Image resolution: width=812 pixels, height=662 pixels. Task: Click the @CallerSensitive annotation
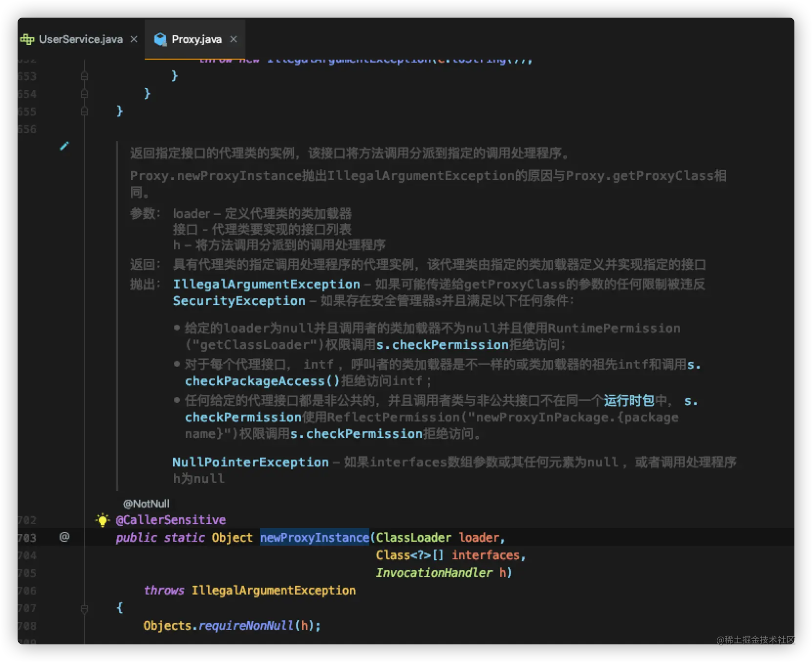(171, 520)
